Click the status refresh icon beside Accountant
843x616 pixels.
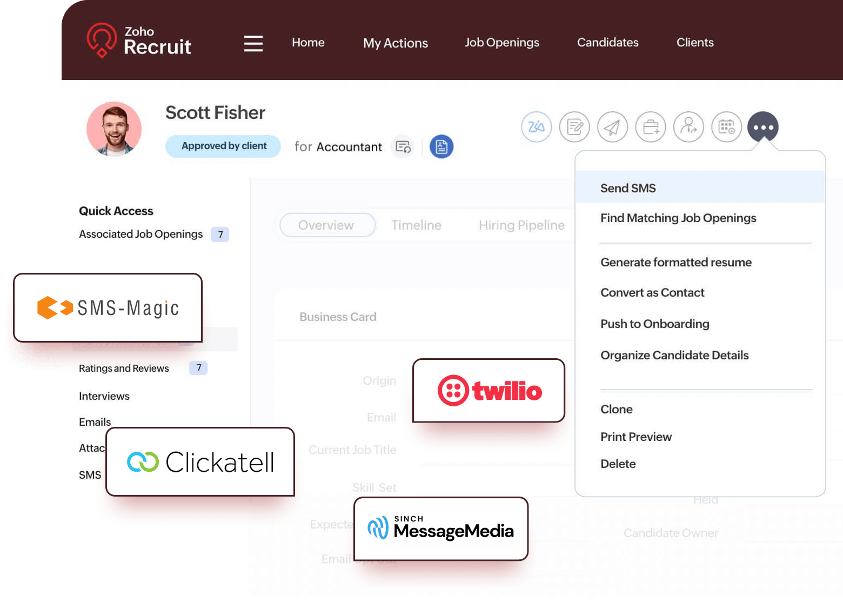tap(403, 146)
